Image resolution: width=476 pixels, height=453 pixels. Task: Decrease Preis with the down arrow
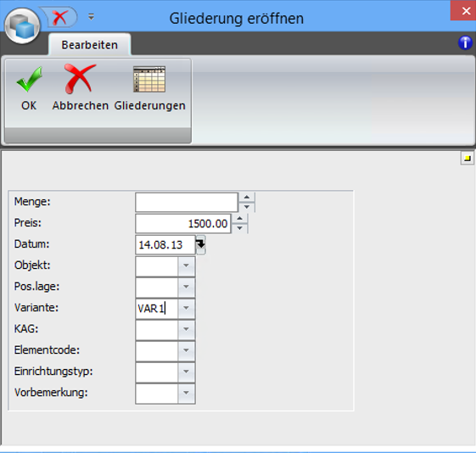point(239,228)
